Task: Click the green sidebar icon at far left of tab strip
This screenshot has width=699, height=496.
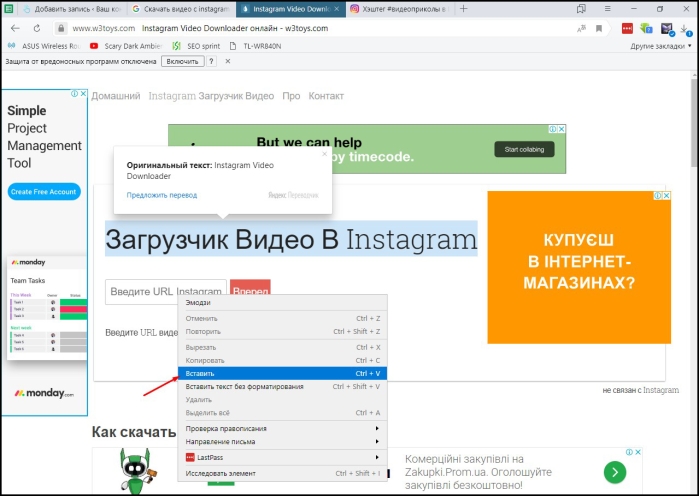Action: click(x=8, y=8)
